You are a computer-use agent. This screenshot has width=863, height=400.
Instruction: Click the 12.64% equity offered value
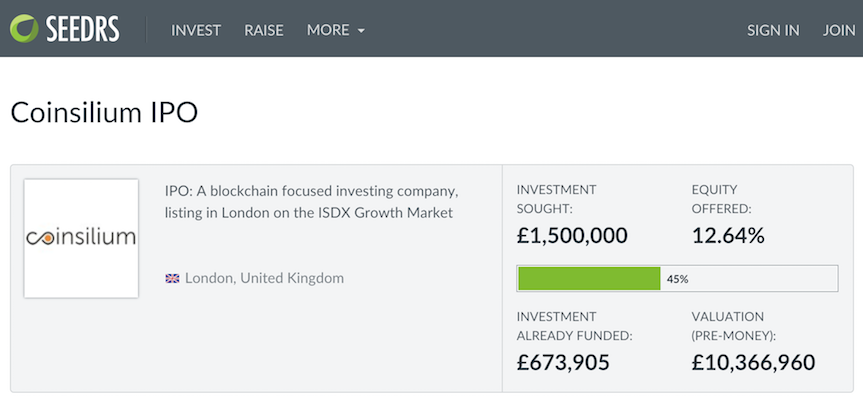[x=728, y=236]
